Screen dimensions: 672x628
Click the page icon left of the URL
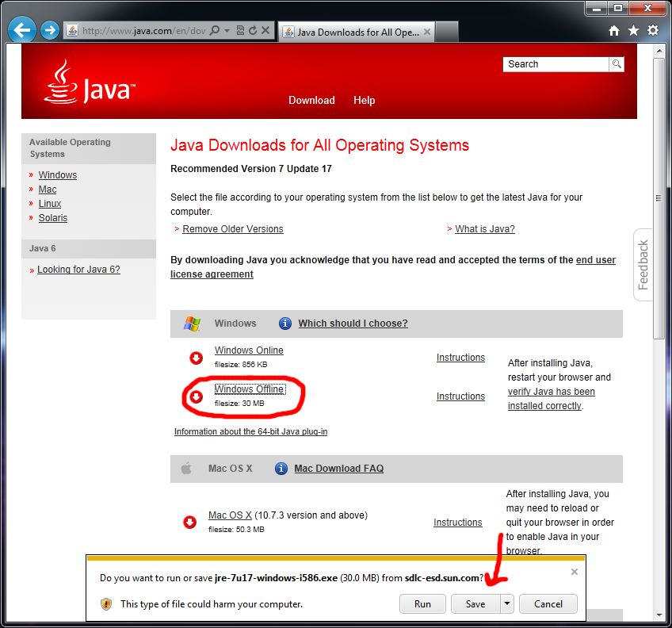(x=72, y=30)
